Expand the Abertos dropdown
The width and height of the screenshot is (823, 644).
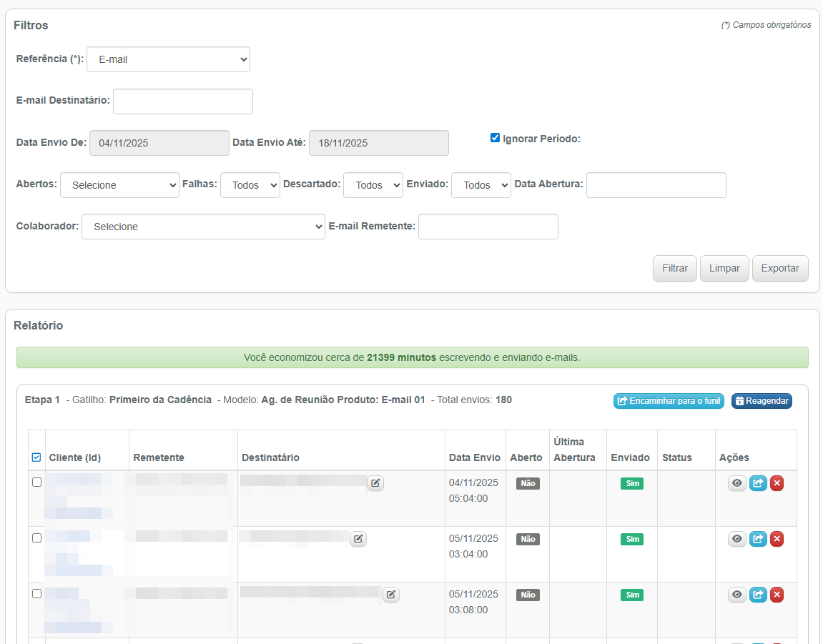(119, 185)
